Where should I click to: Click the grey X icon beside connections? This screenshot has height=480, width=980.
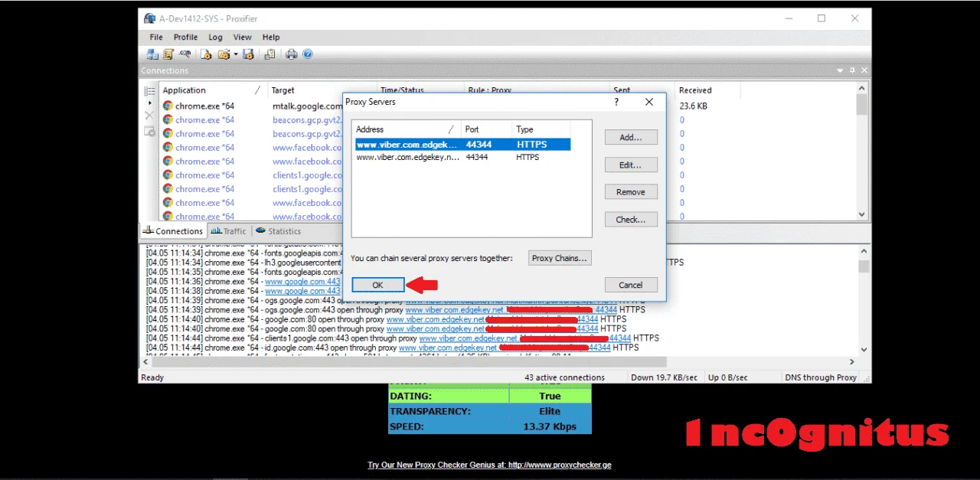(149, 115)
